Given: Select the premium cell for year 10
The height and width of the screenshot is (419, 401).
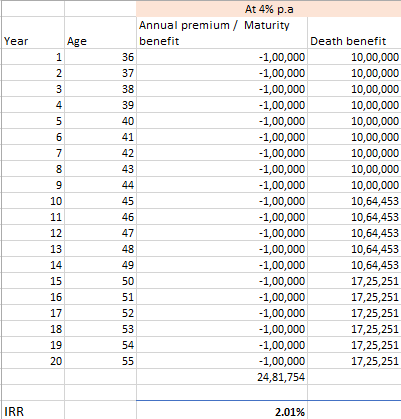Looking at the screenshot, I should point(222,201).
